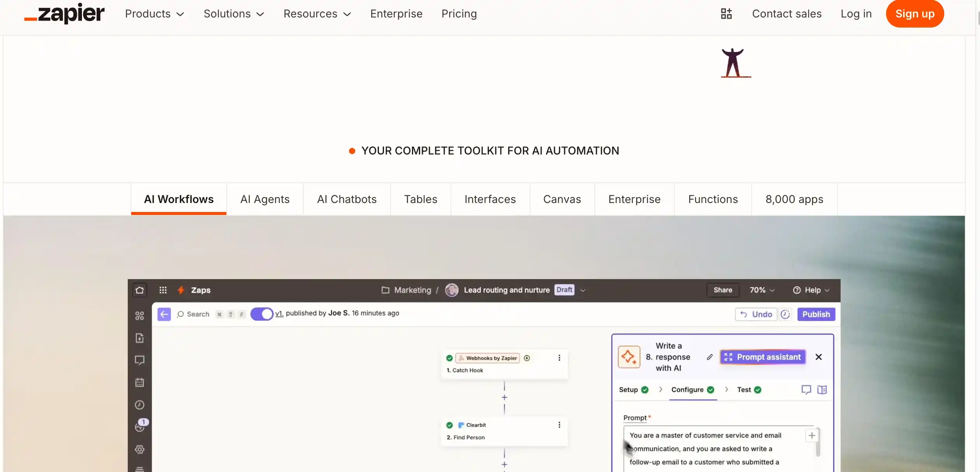Click the orange Sign up button
The image size is (980, 472).
tap(914, 14)
